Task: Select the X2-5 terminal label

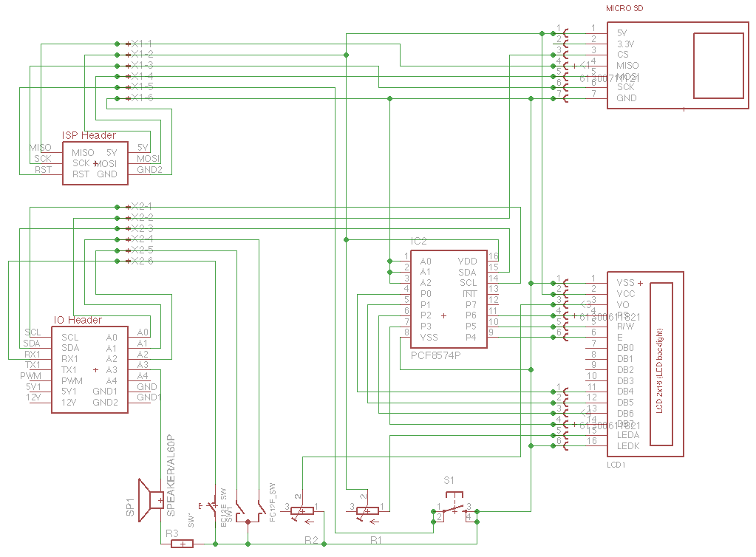Action: point(142,250)
